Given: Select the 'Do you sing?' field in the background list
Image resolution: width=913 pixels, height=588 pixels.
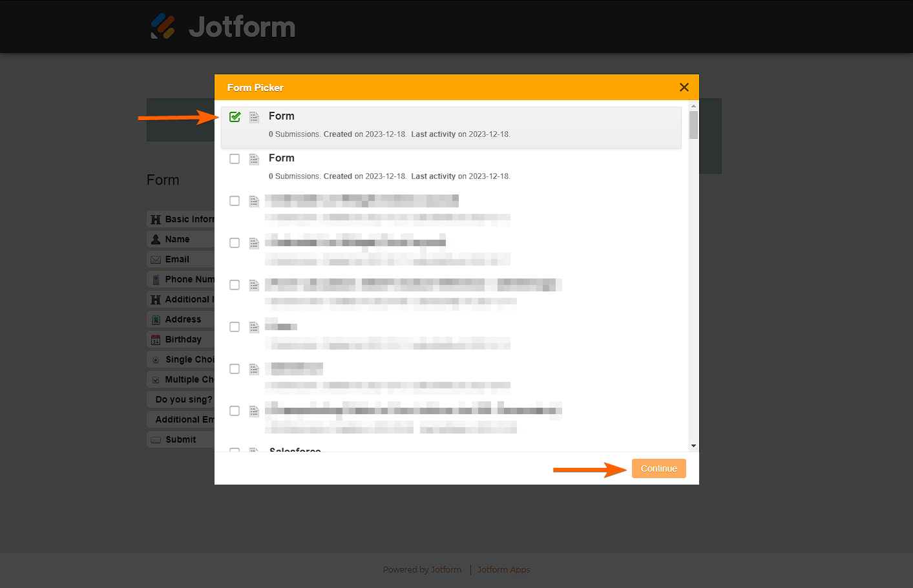Looking at the screenshot, I should (181, 399).
